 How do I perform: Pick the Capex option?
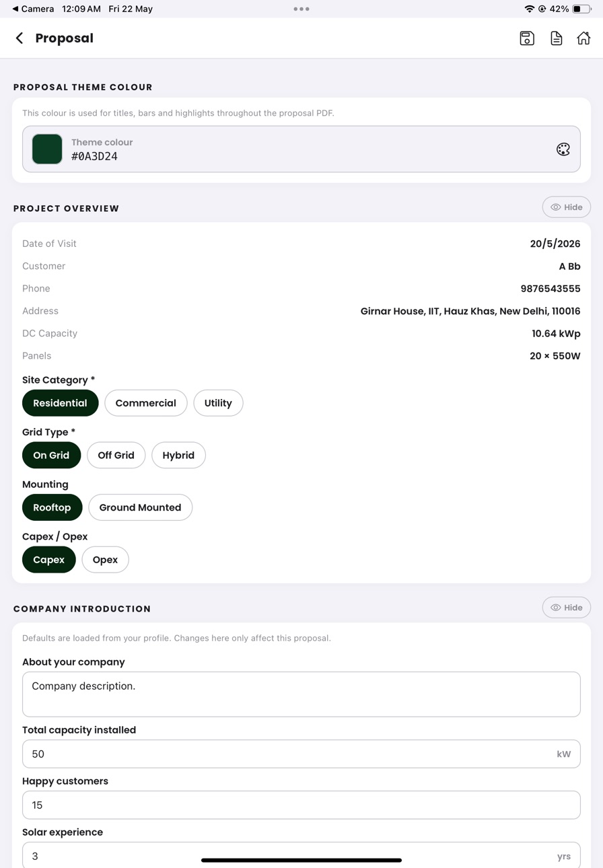coord(49,560)
